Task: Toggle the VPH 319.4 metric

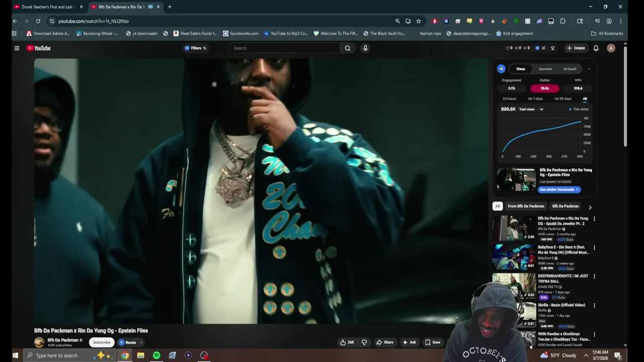Action: coord(578,88)
